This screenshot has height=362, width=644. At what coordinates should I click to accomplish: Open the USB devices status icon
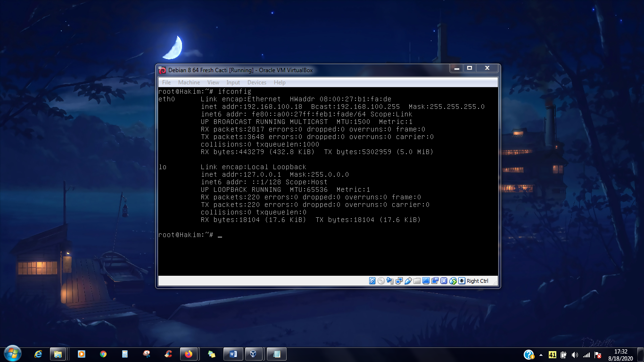[x=408, y=281]
